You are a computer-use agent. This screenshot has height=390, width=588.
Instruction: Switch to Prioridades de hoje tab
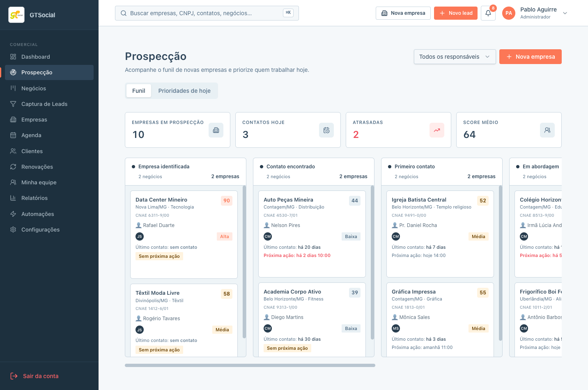184,91
